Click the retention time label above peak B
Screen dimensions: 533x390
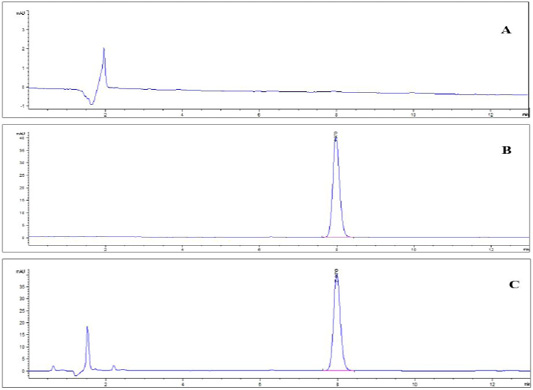pos(336,134)
